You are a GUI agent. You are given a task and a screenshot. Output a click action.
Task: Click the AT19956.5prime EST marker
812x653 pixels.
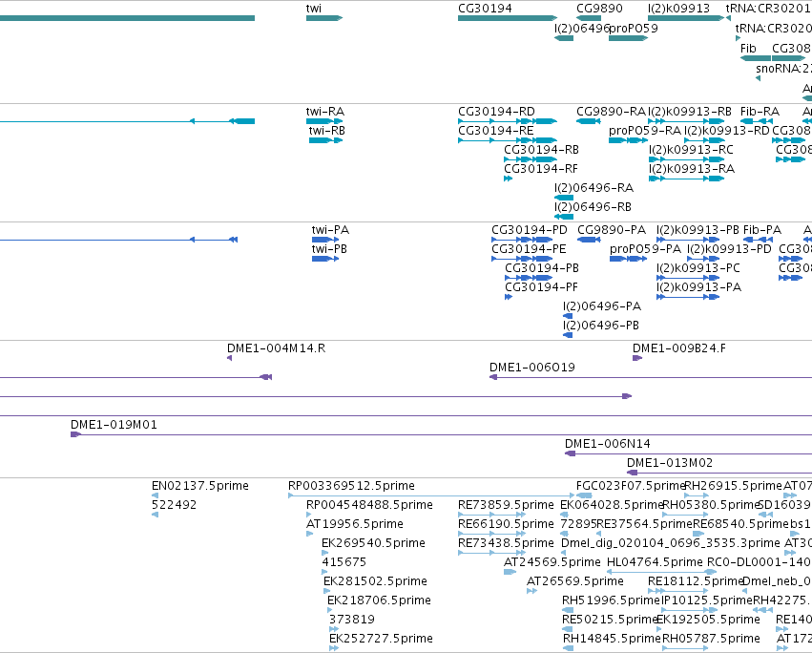click(x=310, y=534)
